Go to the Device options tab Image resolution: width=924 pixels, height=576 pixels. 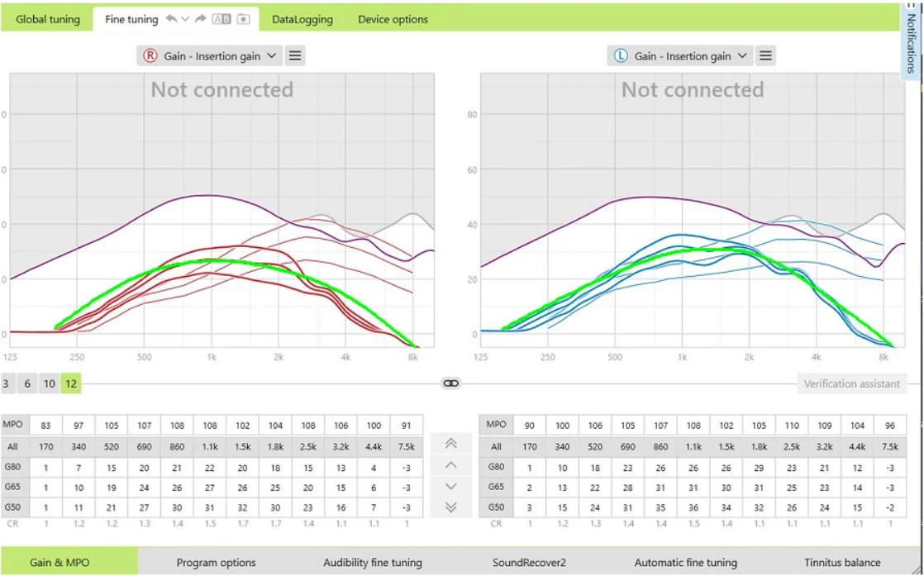[x=393, y=20]
